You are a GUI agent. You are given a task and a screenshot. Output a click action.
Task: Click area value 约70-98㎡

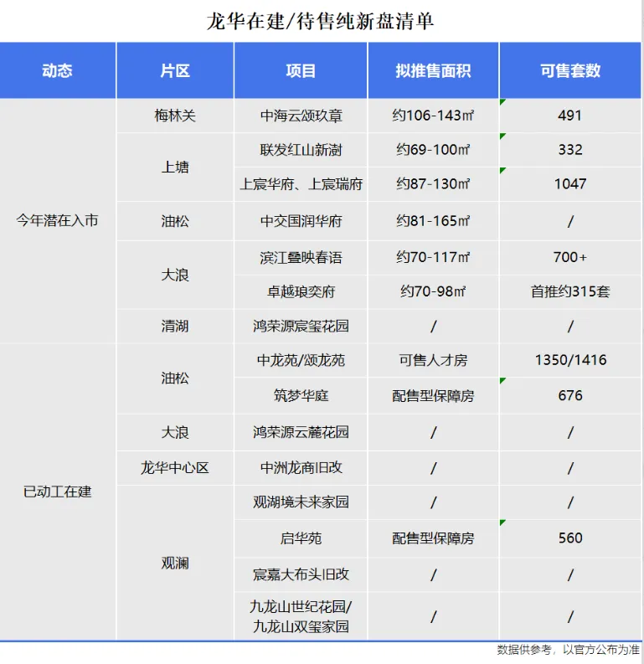pos(433,291)
